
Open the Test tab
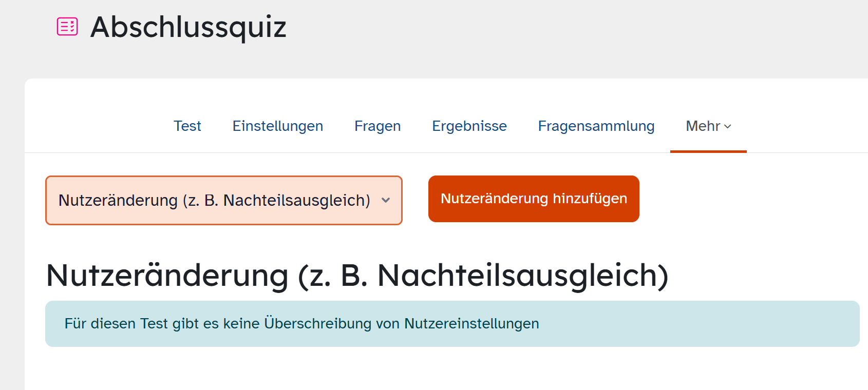187,126
